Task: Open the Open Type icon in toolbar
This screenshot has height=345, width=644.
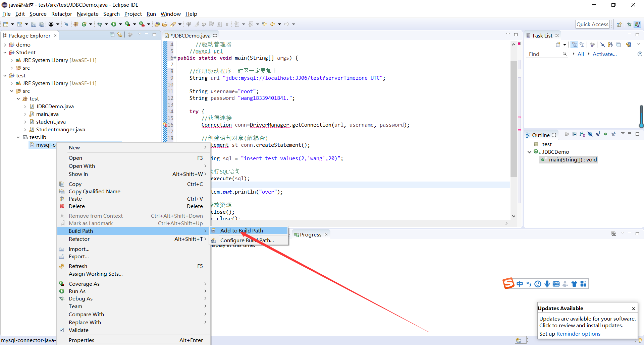Action: click(x=157, y=24)
